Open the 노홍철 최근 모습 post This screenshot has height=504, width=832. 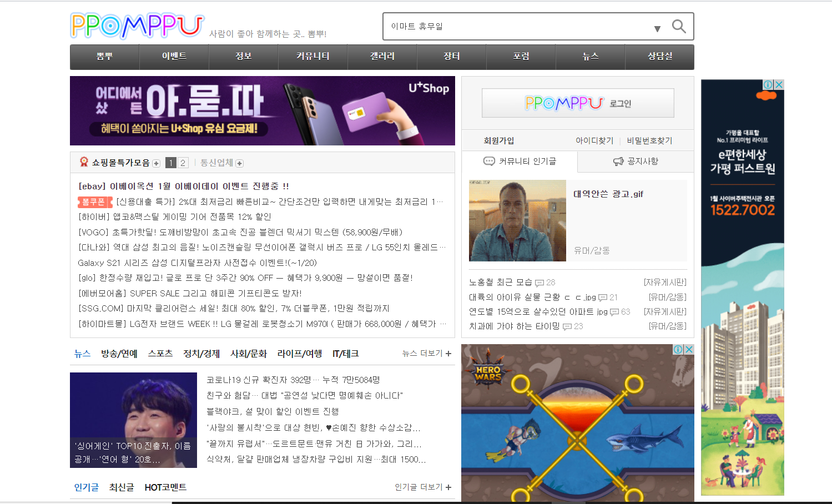pyautogui.click(x=501, y=282)
